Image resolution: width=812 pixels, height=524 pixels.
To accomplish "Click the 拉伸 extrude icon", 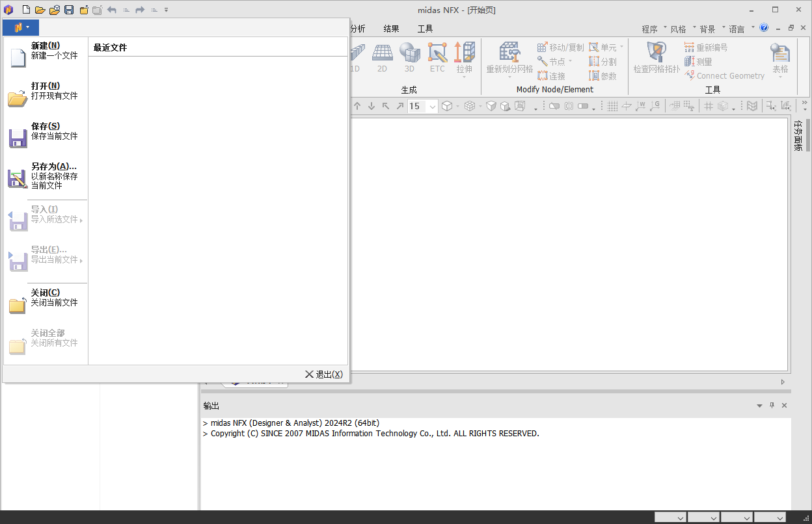I will (464, 60).
